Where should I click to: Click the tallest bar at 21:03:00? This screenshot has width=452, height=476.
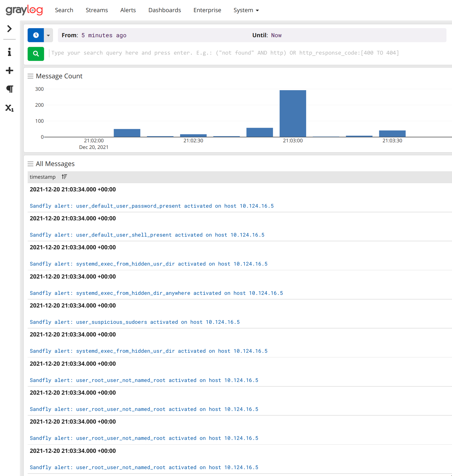click(293, 113)
